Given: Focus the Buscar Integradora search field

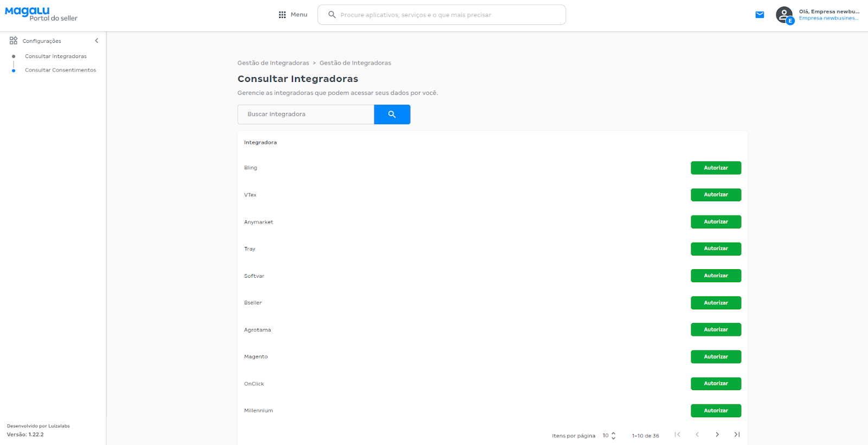Looking at the screenshot, I should 306,115.
